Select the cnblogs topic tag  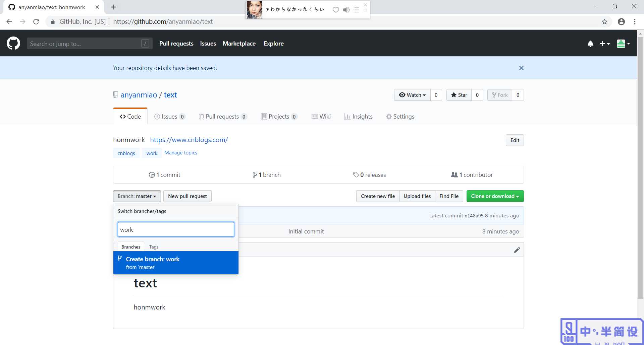(x=126, y=153)
